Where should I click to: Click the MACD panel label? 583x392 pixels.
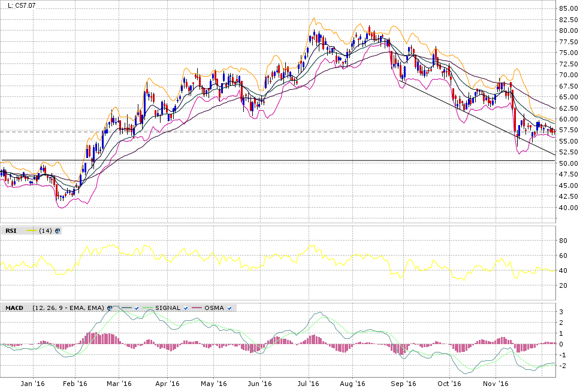pos(14,308)
